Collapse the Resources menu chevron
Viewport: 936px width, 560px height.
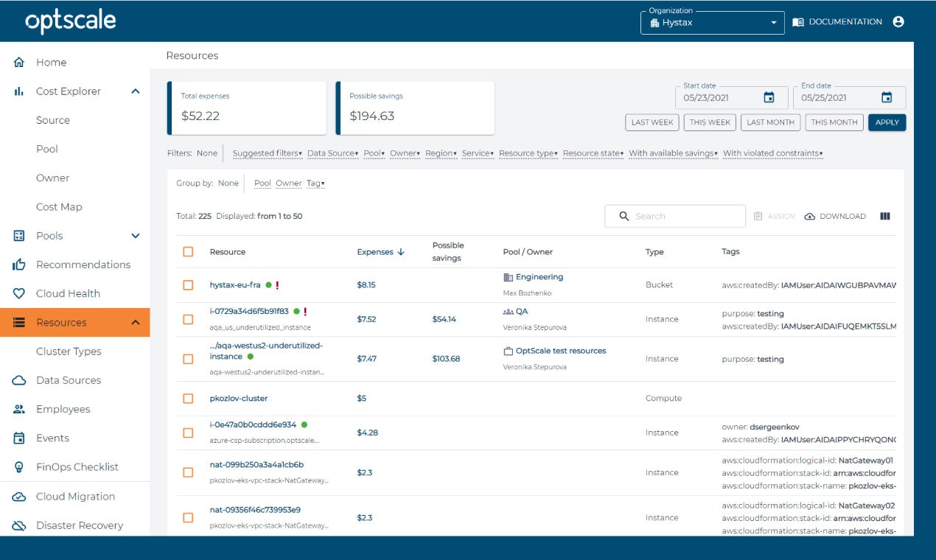coord(136,323)
